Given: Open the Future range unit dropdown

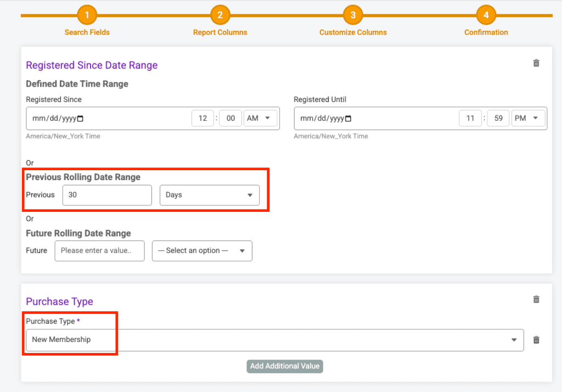Looking at the screenshot, I should coord(202,250).
